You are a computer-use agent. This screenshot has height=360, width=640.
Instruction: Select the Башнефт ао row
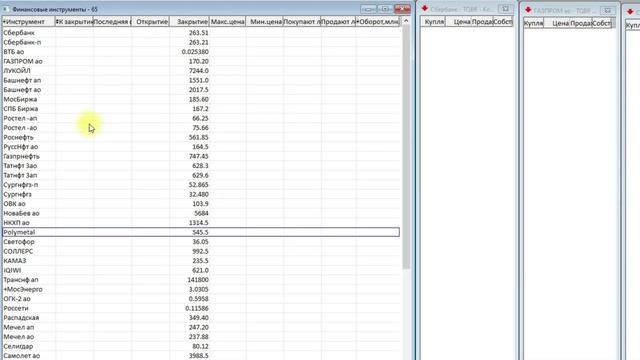201,90
